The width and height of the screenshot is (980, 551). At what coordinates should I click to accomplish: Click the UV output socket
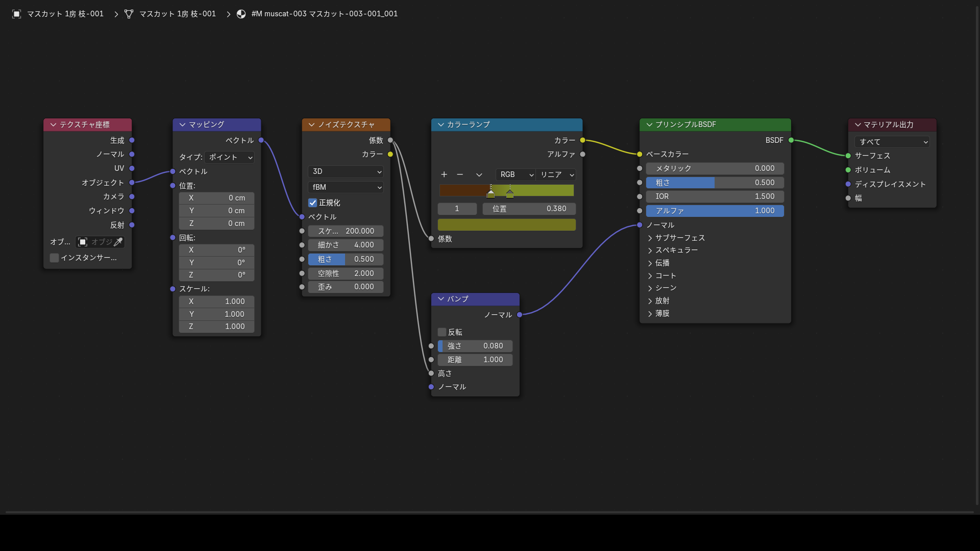132,168
